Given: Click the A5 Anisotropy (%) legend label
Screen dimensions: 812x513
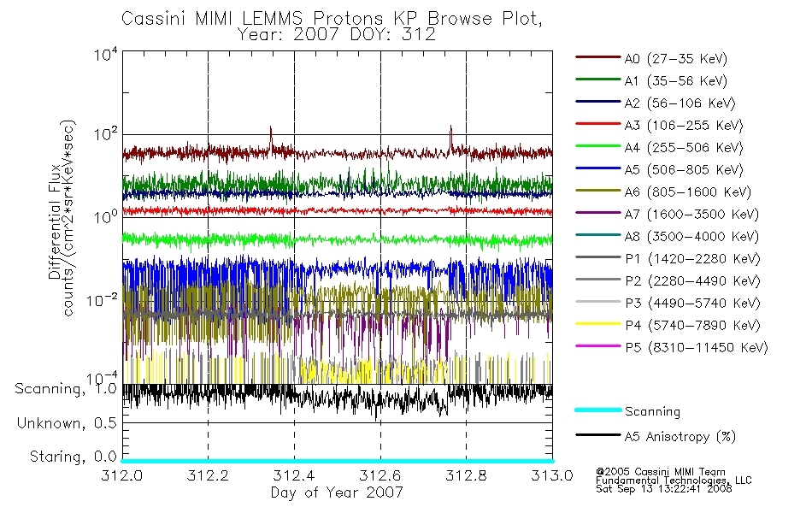Looking at the screenshot, I should tap(680, 437).
